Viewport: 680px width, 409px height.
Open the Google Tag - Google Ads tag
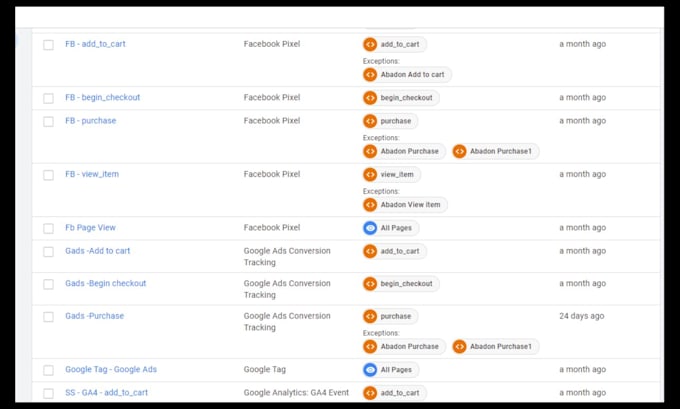point(111,369)
